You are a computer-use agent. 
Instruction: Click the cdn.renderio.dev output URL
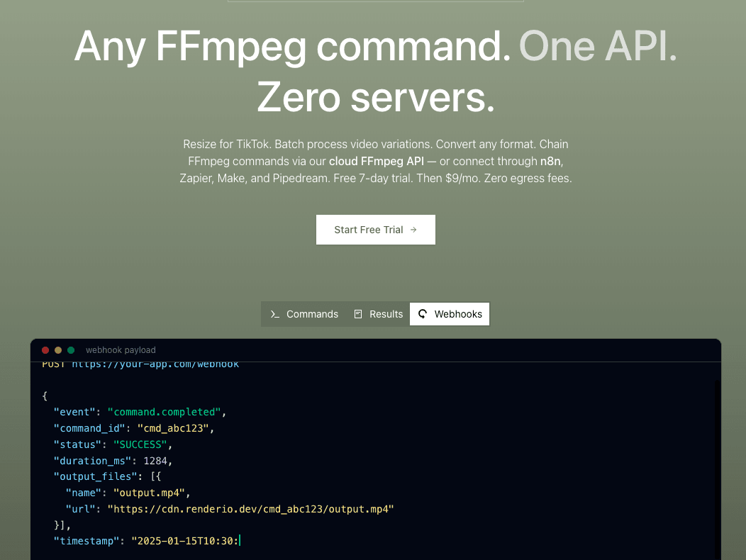pos(251,509)
